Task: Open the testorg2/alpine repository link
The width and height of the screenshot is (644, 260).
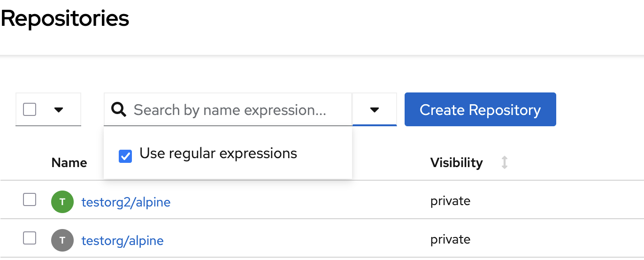Action: tap(126, 202)
